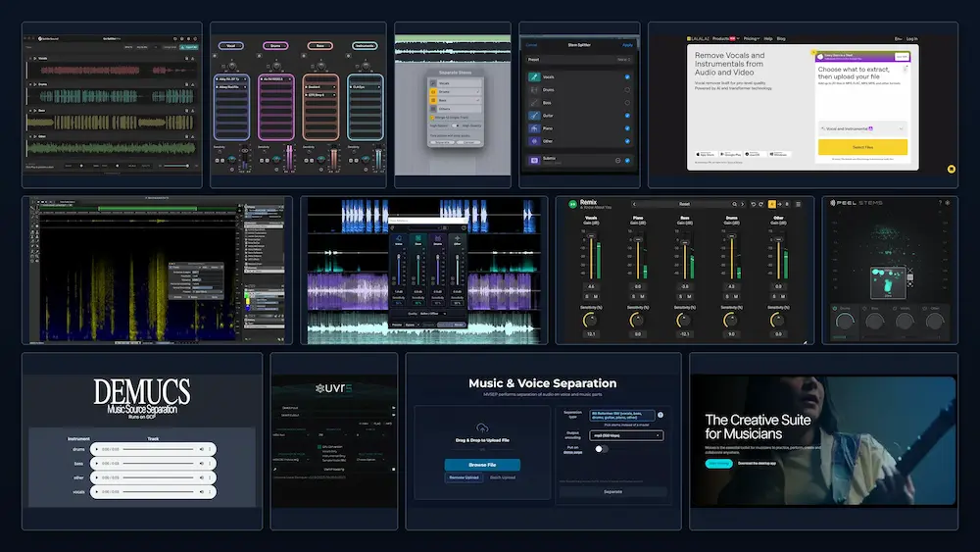Expand the Products menu on LALAL.AI
This screenshot has height=552, width=980.
725,39
